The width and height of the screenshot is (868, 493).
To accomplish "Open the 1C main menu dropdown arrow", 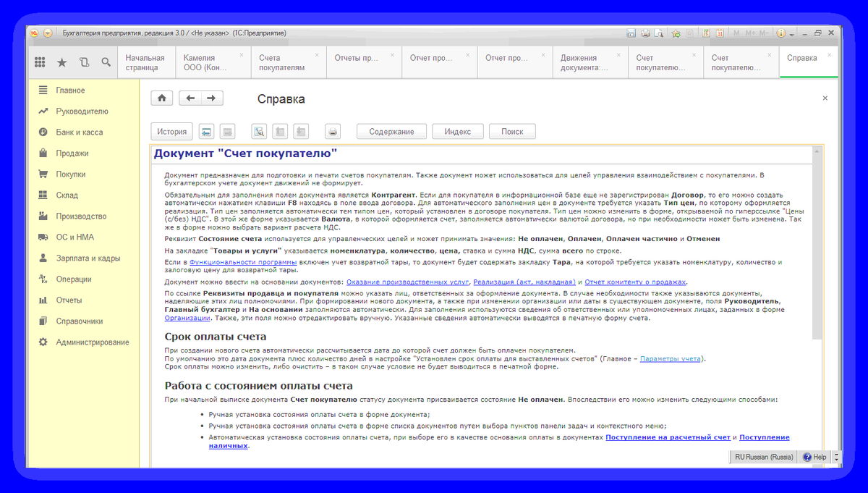I will point(48,33).
